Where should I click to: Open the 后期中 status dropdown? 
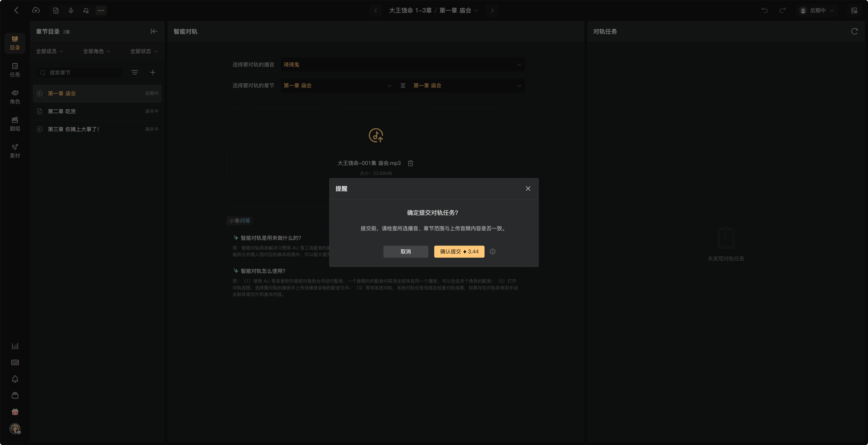tap(817, 10)
